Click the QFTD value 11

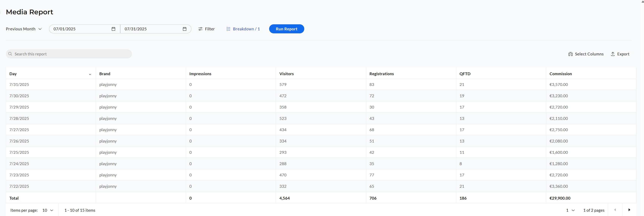point(462,152)
